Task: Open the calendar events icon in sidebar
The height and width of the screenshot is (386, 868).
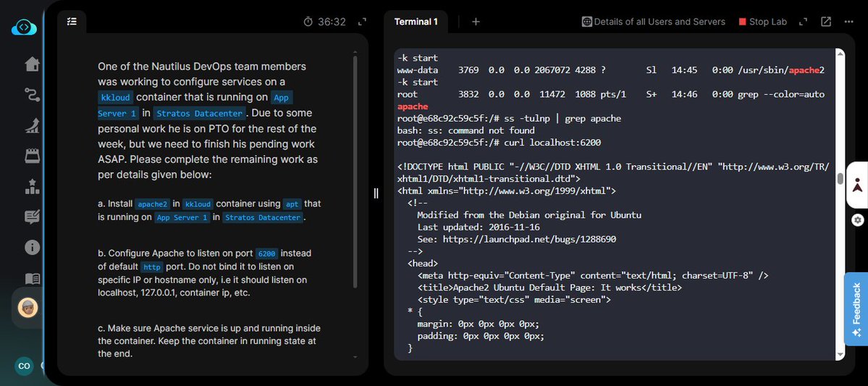Action: click(32, 156)
